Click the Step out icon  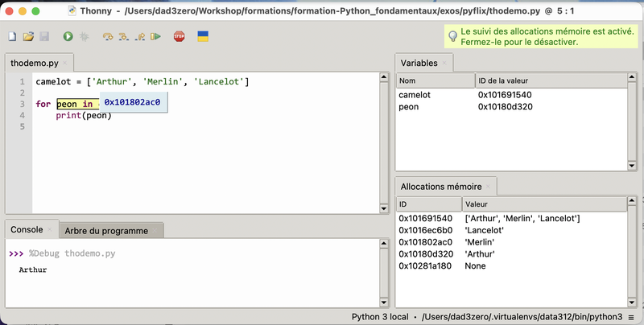pyautogui.click(x=139, y=36)
